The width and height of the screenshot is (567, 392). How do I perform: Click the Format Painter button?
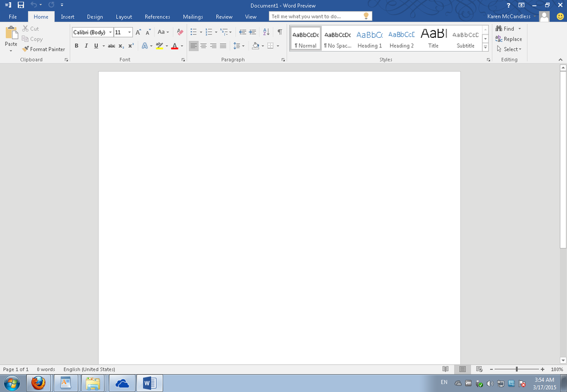point(44,49)
